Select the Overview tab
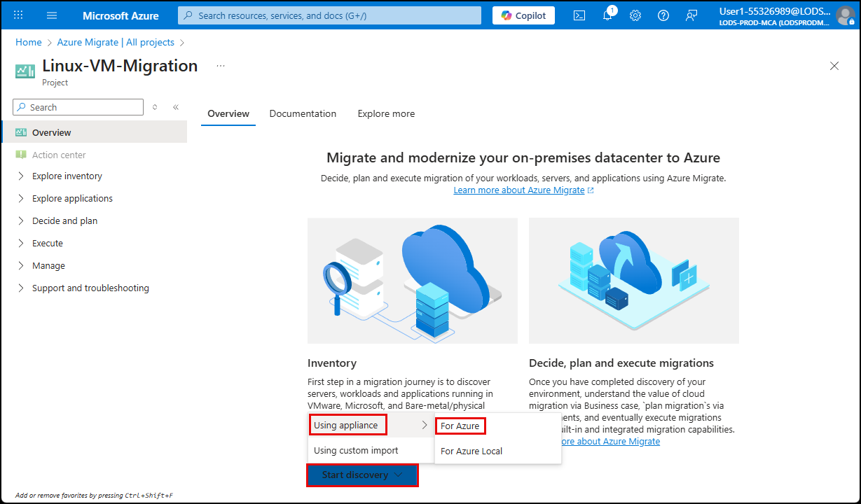 [228, 113]
